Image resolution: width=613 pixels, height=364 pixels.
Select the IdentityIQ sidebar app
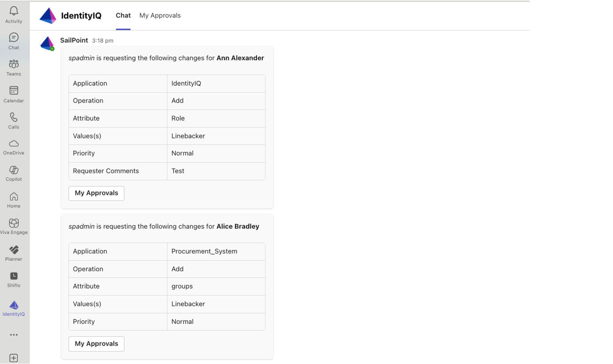pos(14,308)
